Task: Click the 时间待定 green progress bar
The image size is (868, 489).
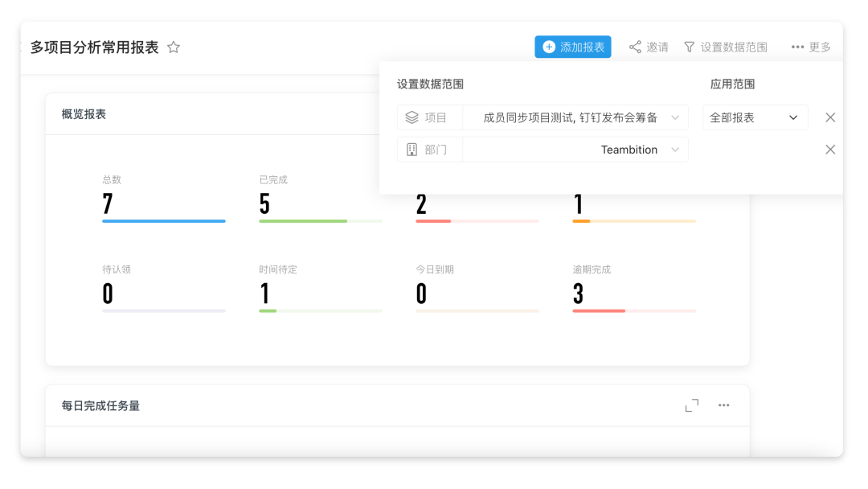Action: click(268, 310)
